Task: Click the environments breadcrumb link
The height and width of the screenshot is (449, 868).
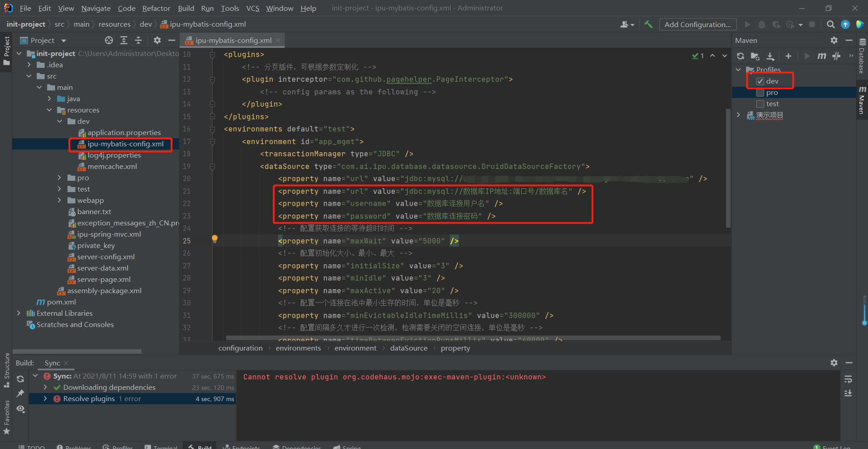Action: pyautogui.click(x=298, y=348)
